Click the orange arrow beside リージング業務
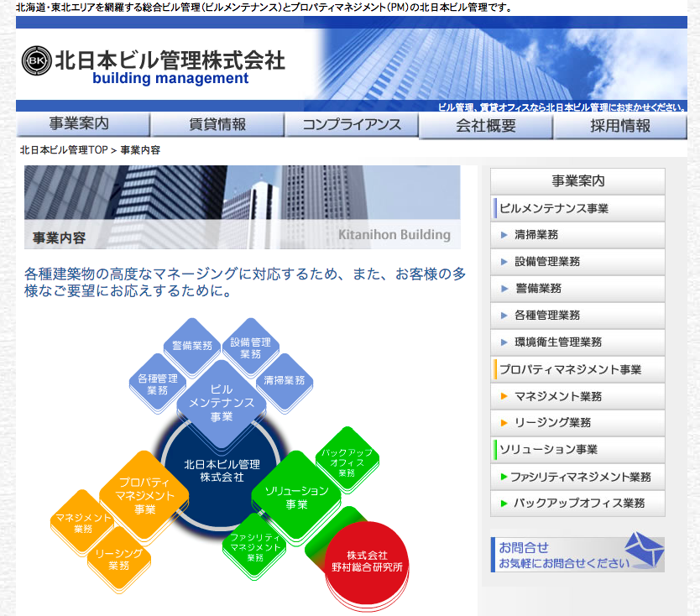The height and width of the screenshot is (616, 700). 504,423
